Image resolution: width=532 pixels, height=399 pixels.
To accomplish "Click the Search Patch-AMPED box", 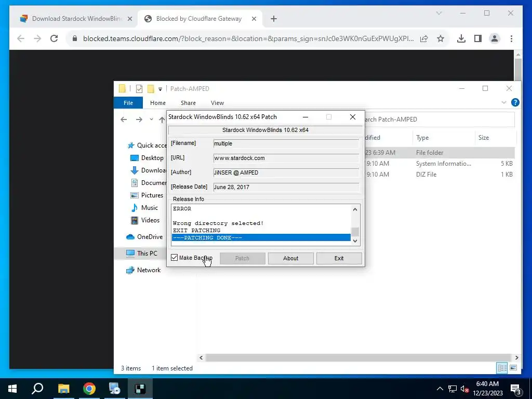I will coord(440,119).
